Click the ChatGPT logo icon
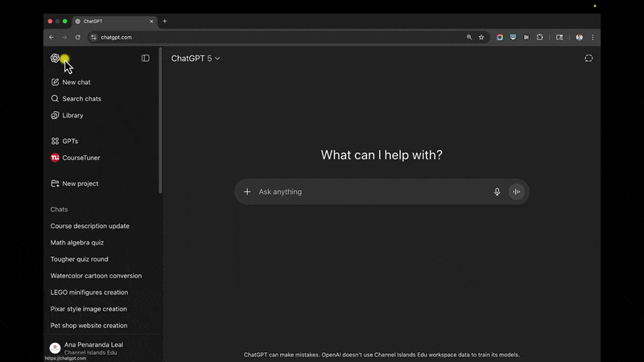 tap(55, 58)
